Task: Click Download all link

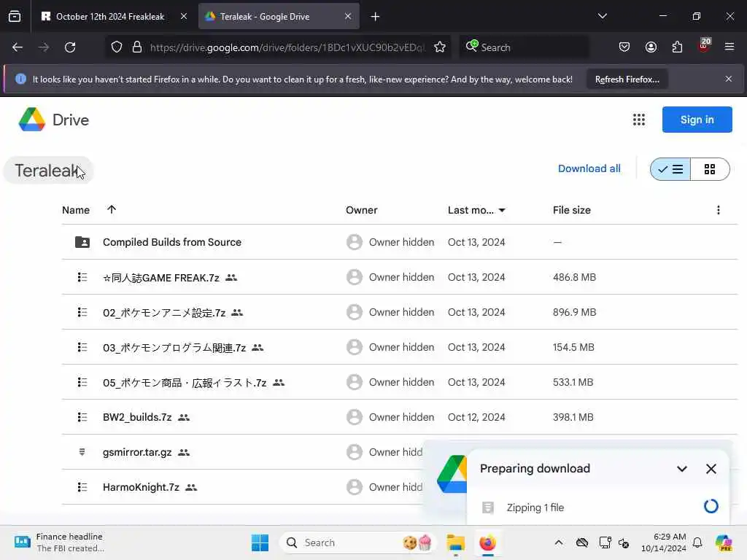Action: [589, 168]
